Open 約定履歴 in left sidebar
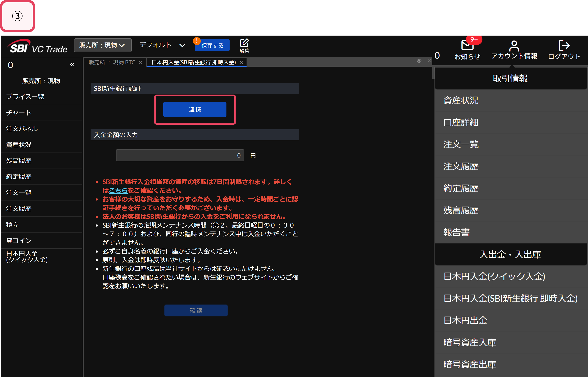588x377 pixels. coord(42,176)
